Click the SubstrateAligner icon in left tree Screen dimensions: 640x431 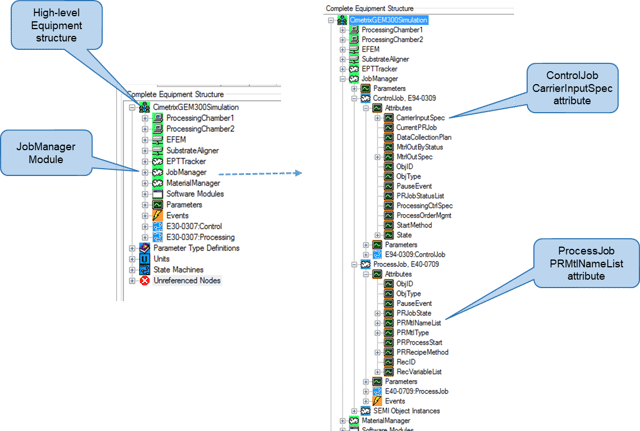click(158, 151)
